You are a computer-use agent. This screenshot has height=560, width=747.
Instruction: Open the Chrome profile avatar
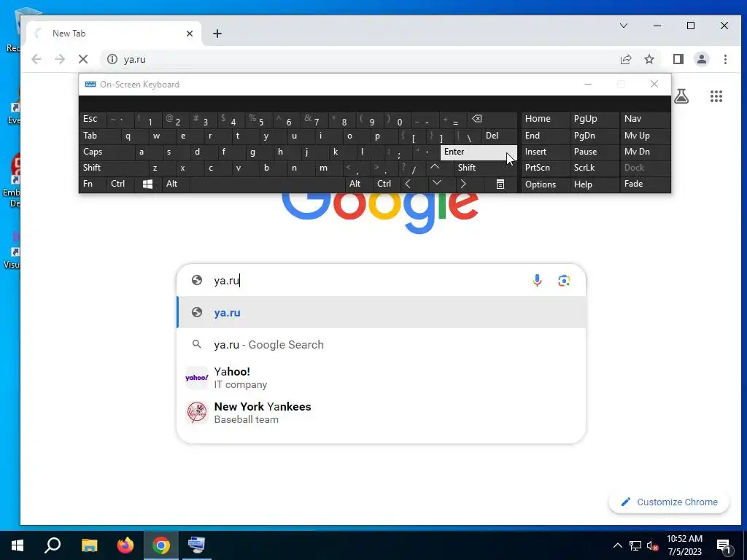tap(702, 59)
